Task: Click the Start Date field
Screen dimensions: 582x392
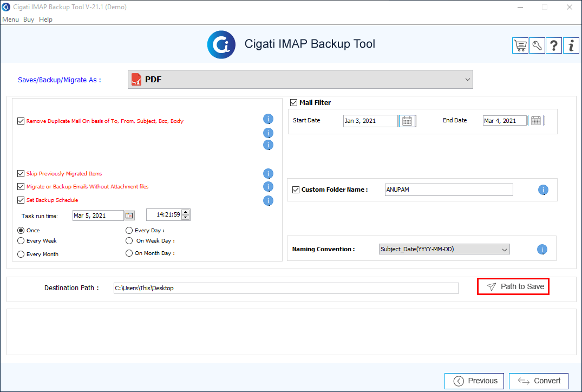Action: tap(370, 121)
